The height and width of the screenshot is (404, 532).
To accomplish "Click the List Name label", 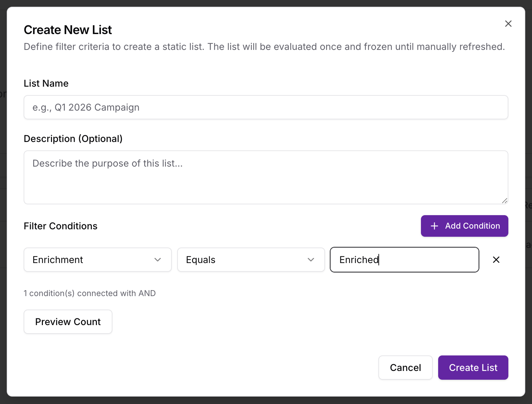I will click(46, 83).
